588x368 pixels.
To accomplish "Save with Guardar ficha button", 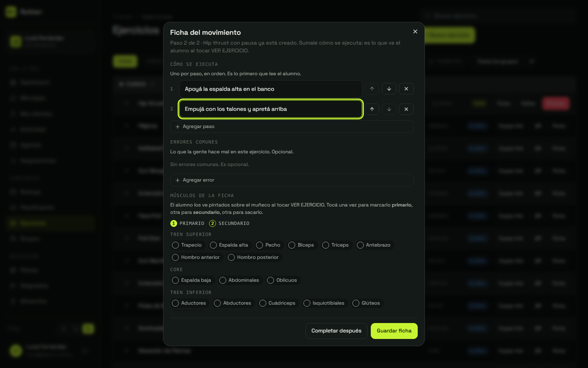I will click(x=394, y=331).
